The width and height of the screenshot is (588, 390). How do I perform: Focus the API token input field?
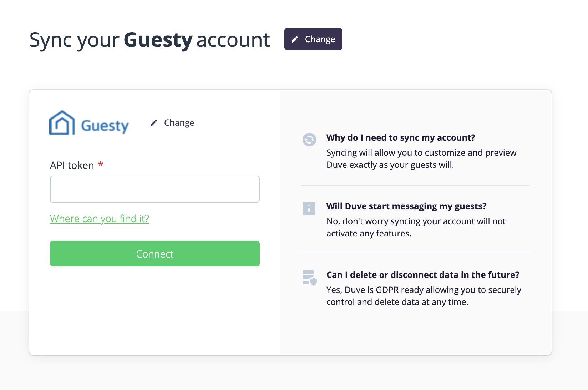coord(155,189)
